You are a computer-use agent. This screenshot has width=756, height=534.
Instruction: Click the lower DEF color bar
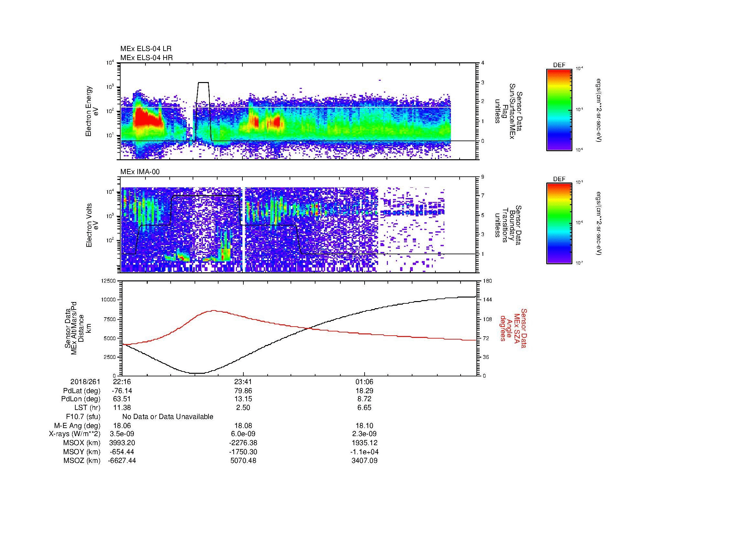[x=559, y=223]
